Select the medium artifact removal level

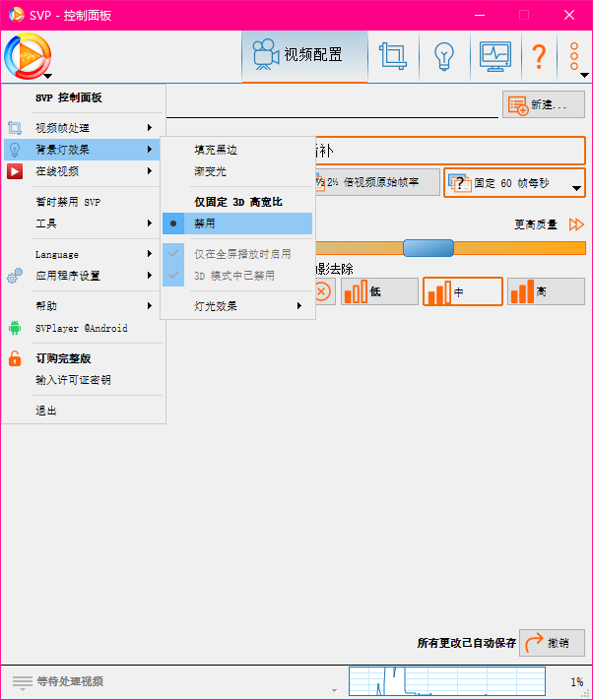pos(462,291)
